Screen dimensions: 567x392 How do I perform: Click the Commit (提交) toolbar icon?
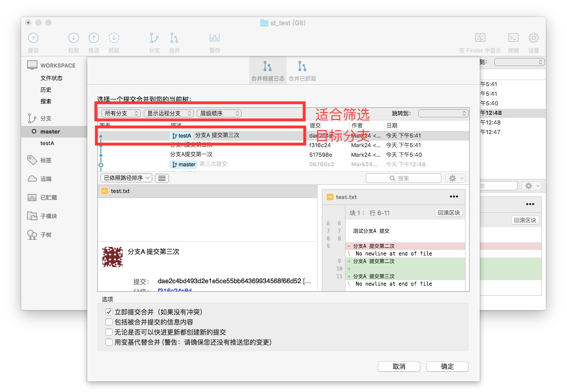33,38
